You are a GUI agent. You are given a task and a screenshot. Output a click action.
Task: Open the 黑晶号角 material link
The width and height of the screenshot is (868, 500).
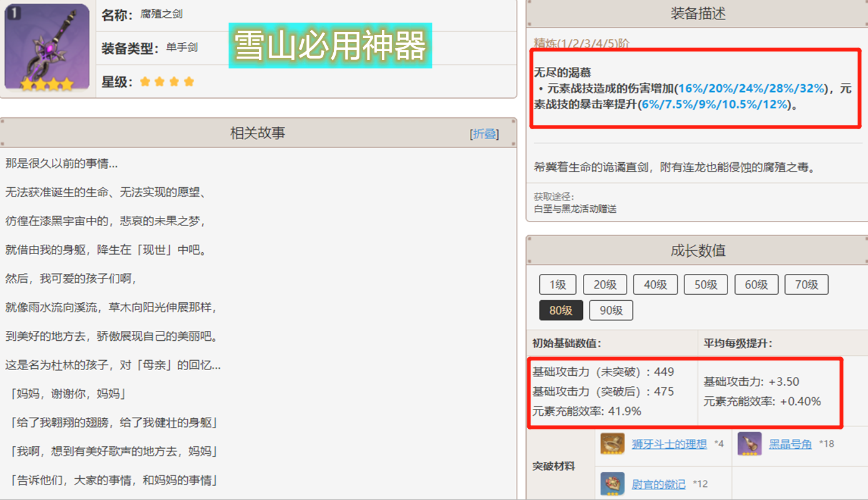(790, 444)
